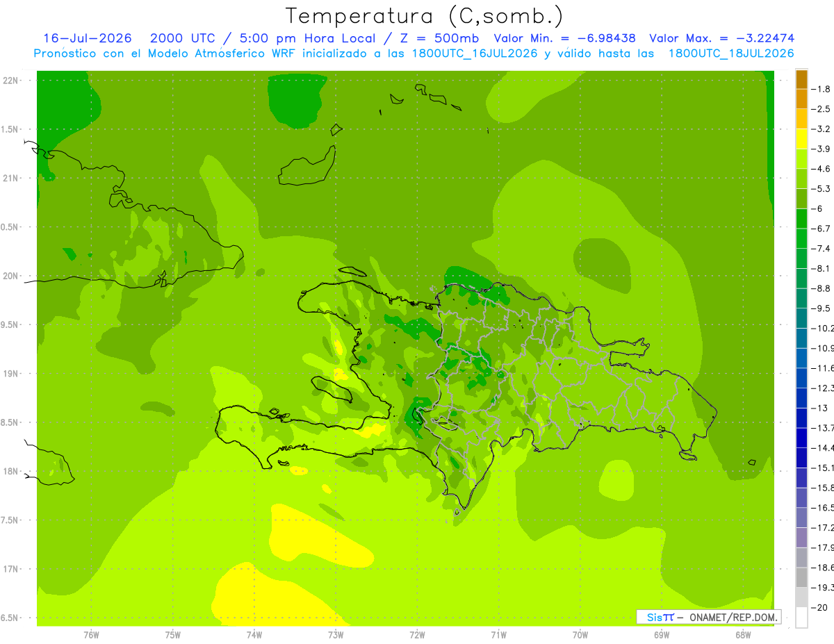Viewport: 834px width, 644px height.
Task: Click the '-8.1' color scale value
Action: [821, 268]
